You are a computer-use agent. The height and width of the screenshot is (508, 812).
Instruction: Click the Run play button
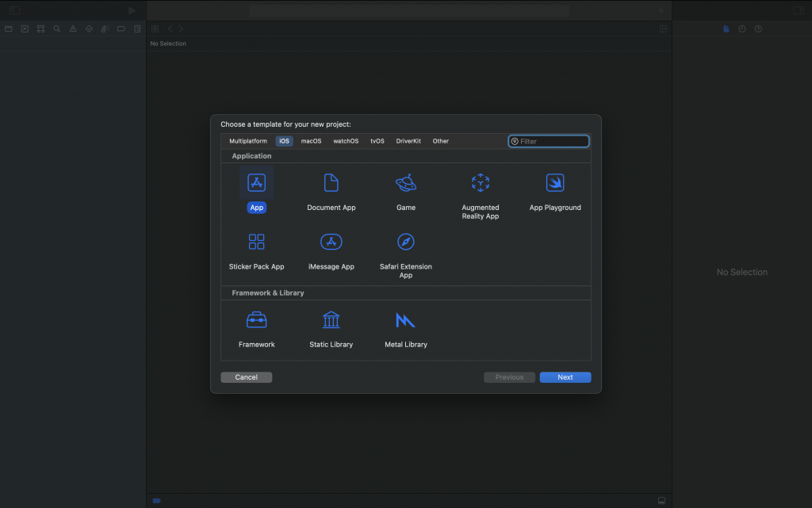(x=132, y=10)
